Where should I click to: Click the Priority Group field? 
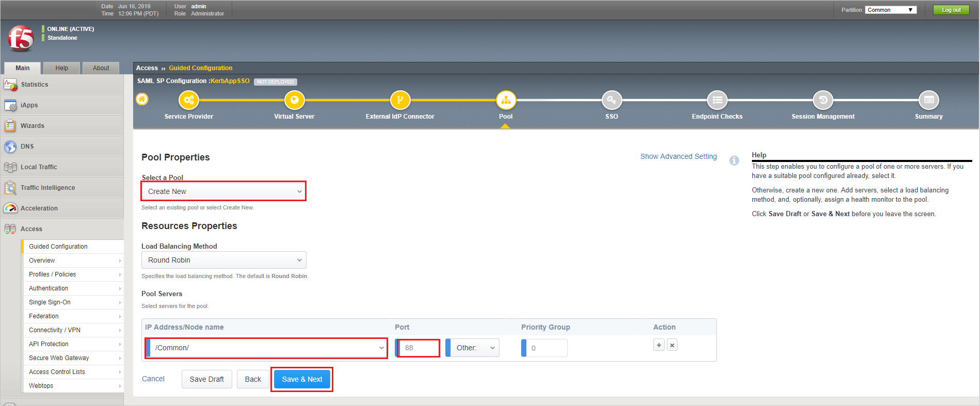(x=544, y=348)
